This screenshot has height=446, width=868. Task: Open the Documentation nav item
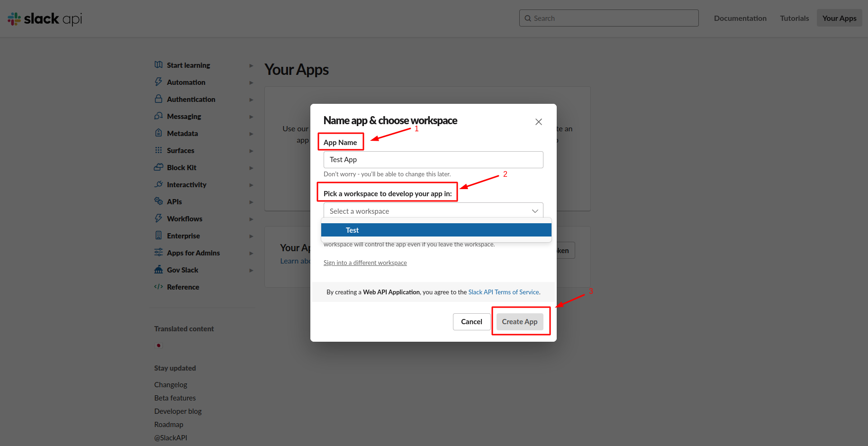740,18
